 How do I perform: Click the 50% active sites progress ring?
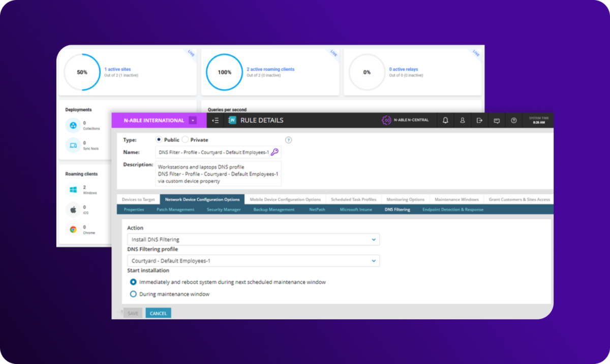coord(82,72)
